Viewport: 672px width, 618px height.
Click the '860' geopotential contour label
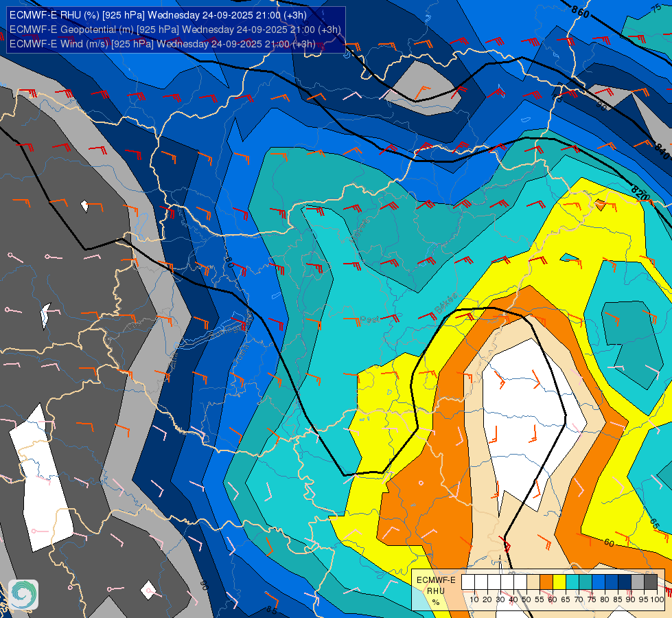580,12
